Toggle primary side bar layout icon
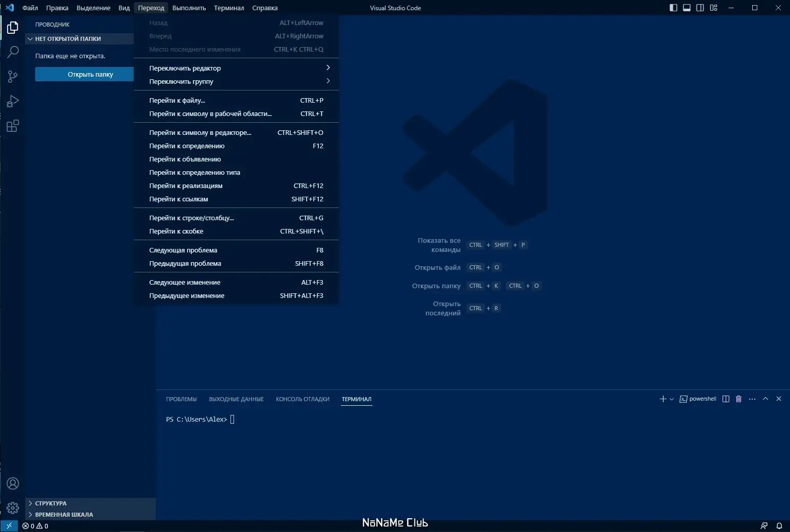Image resolution: width=790 pixels, height=532 pixels. 673,8
